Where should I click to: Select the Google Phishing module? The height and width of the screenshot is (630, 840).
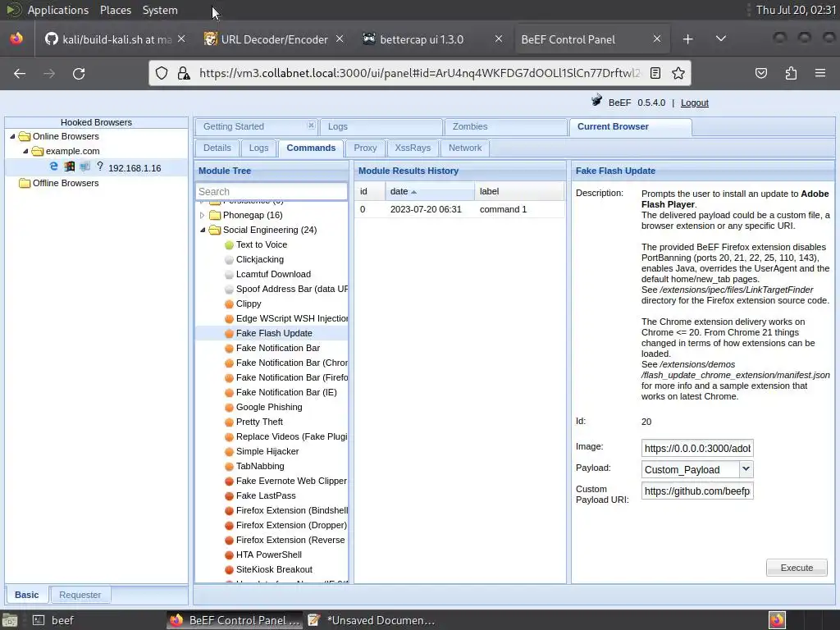(269, 407)
